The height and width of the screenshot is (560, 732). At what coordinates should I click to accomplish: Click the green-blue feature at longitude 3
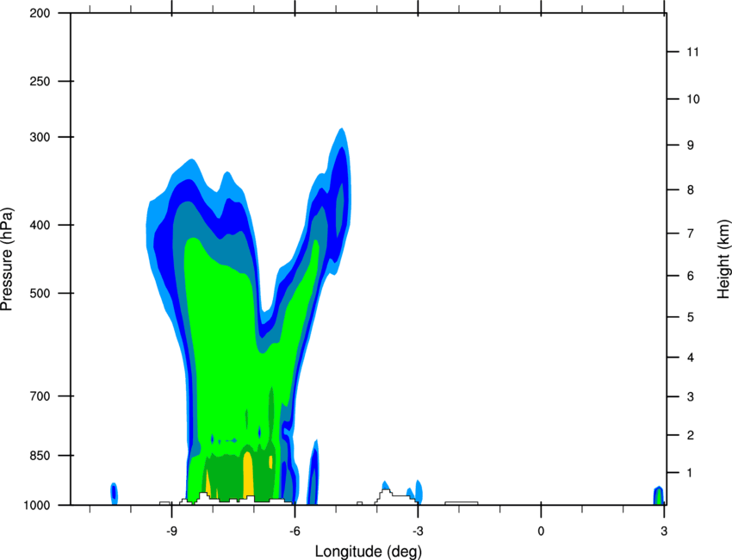click(x=658, y=495)
